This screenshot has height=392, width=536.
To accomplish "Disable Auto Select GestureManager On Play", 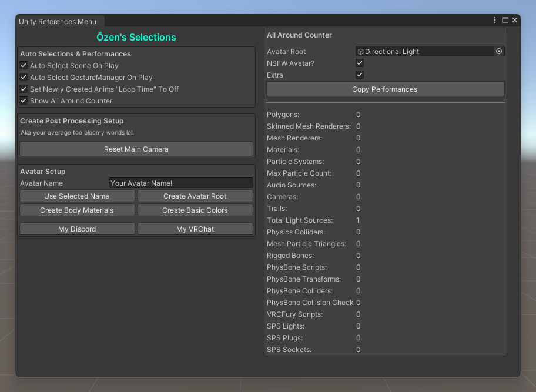I will (x=24, y=78).
